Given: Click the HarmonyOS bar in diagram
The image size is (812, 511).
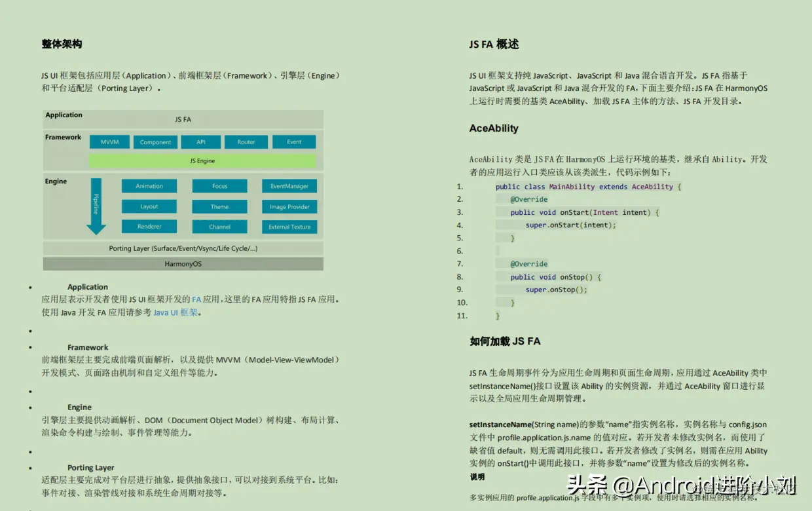Looking at the screenshot, I should coord(183,263).
